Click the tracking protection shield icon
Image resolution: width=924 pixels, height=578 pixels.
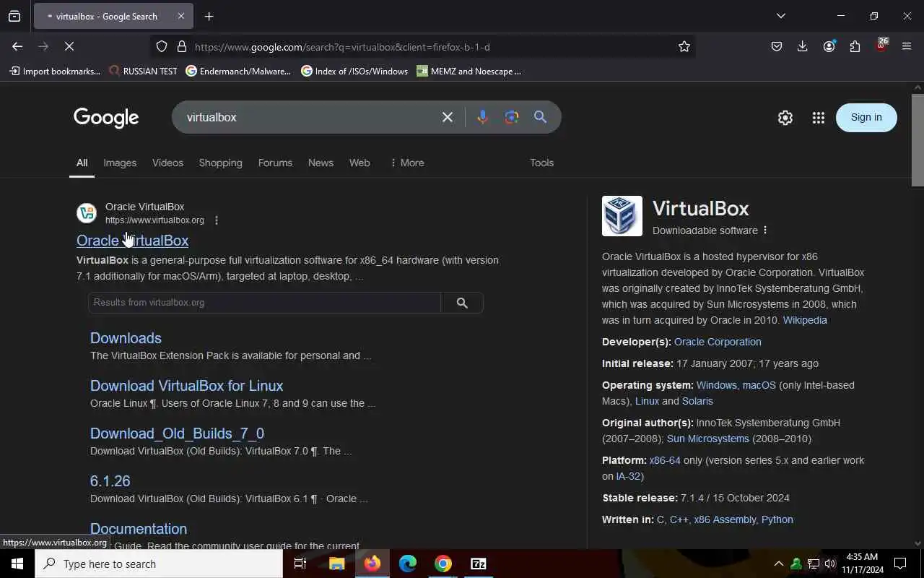162,46
